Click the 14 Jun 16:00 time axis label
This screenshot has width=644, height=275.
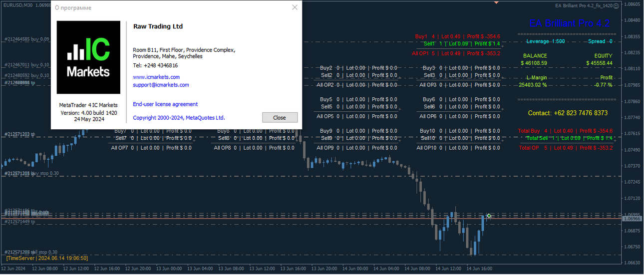pos(479,269)
